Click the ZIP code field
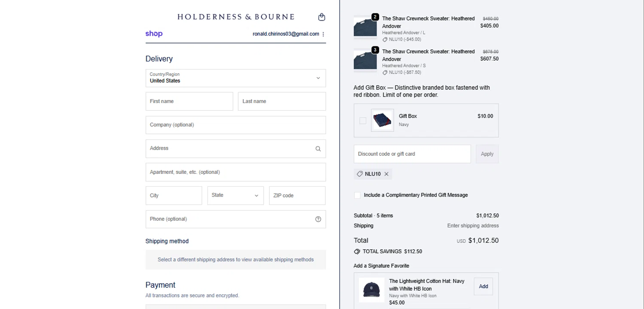 [297, 195]
